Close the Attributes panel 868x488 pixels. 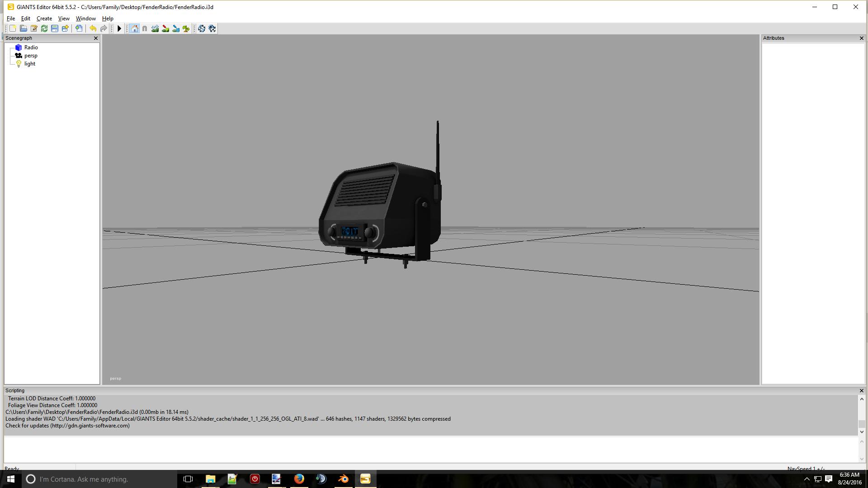point(861,38)
